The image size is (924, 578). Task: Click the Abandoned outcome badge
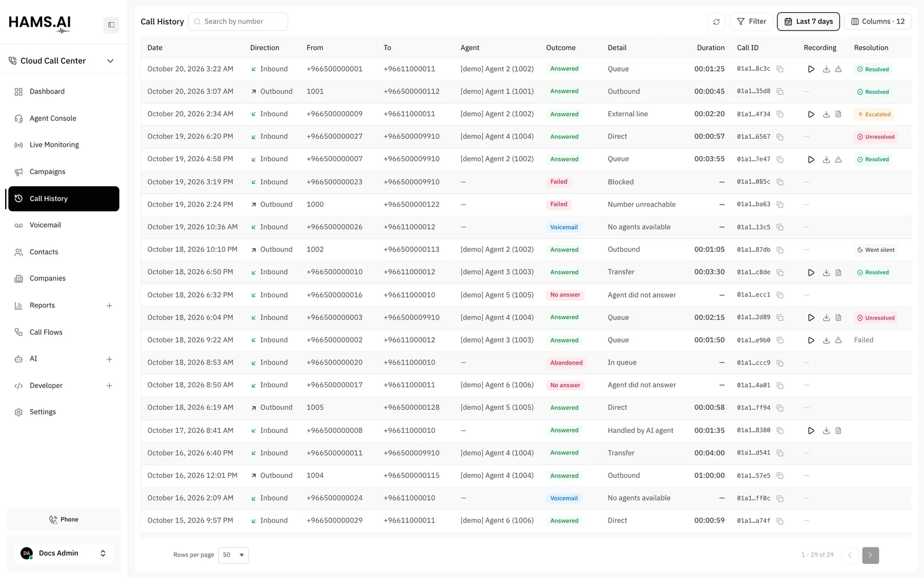(566, 363)
